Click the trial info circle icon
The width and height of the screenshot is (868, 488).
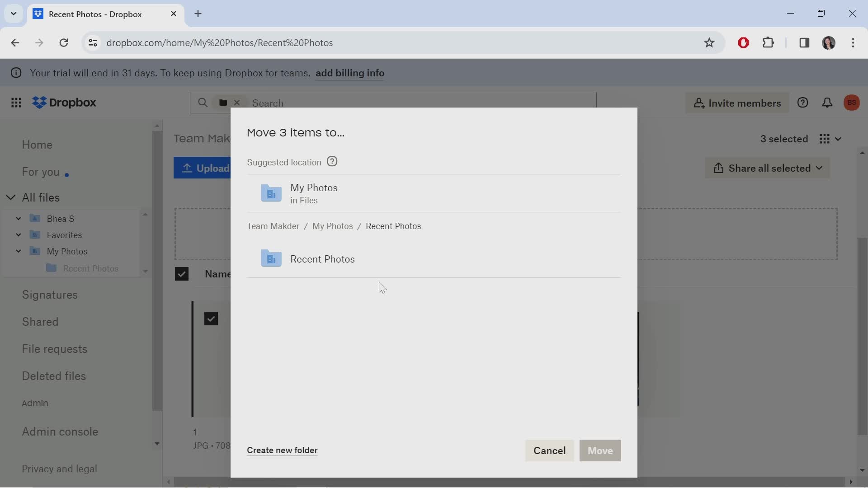pos(16,73)
